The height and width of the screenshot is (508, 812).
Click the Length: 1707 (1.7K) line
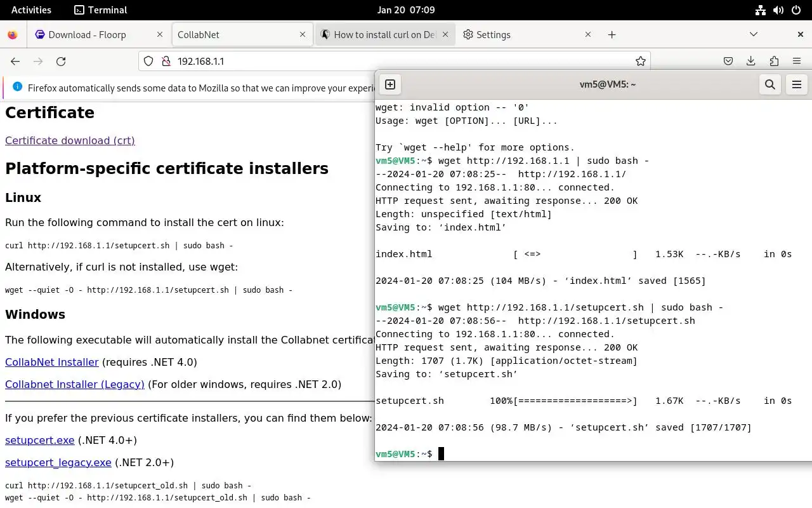tap(506, 361)
